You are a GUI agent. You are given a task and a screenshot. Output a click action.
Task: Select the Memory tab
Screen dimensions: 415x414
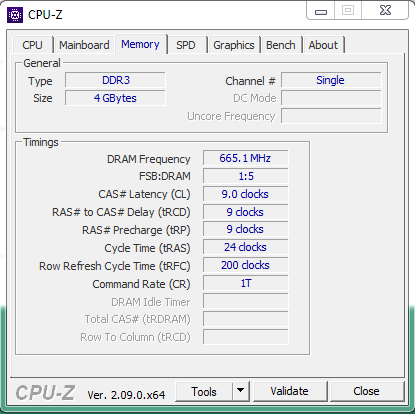tap(140, 44)
